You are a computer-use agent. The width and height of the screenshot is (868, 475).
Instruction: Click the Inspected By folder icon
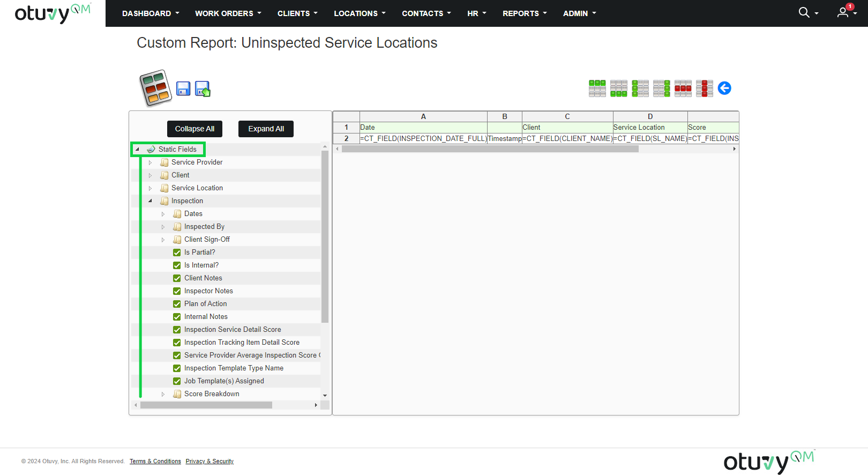point(177,227)
